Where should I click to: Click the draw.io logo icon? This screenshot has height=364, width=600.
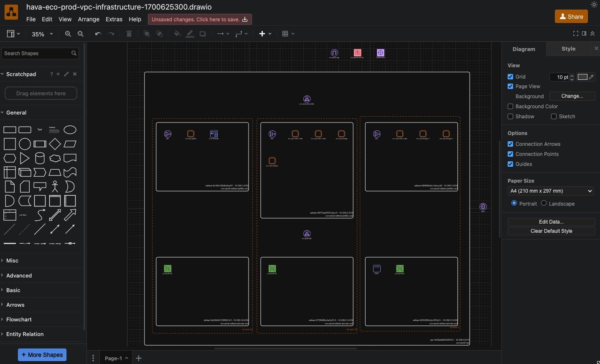tap(11, 12)
